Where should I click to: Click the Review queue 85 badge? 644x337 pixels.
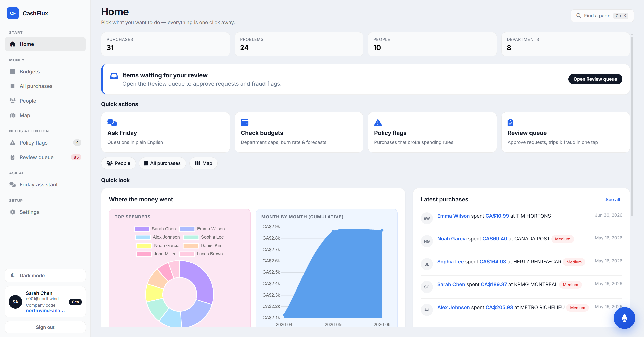(x=76, y=157)
